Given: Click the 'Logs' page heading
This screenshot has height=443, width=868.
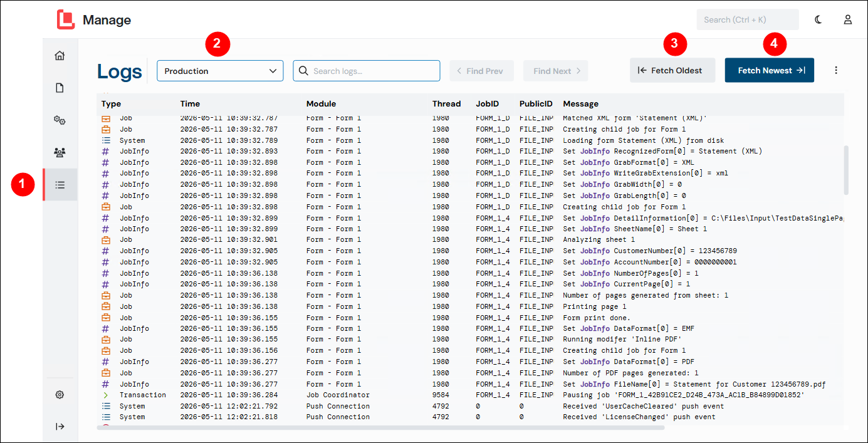Looking at the screenshot, I should coord(120,71).
